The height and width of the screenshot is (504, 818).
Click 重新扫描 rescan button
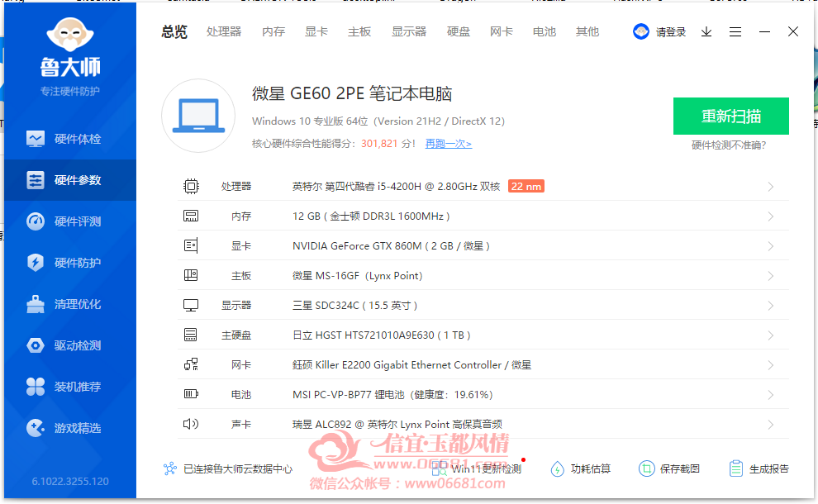point(731,116)
